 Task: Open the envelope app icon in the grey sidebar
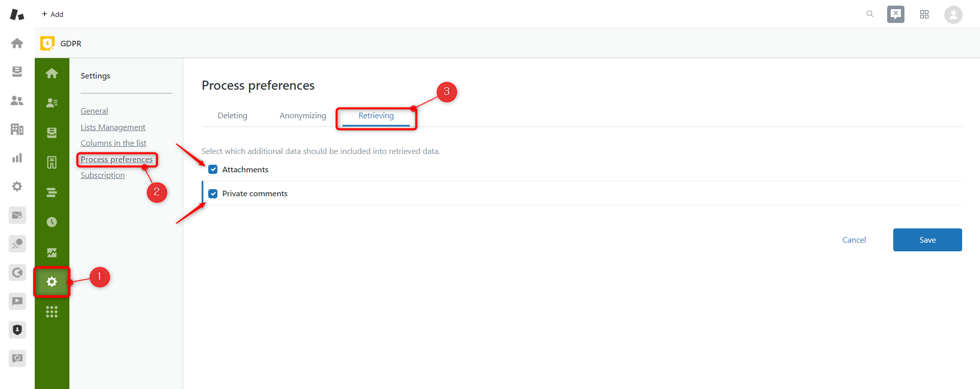(17, 215)
